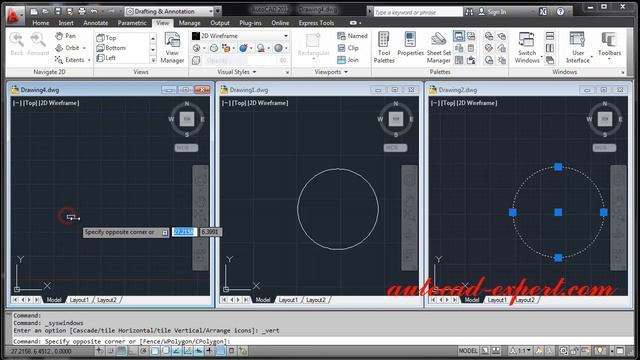This screenshot has width=640, height=360.
Task: Open the Properties palette
Action: click(x=410, y=44)
